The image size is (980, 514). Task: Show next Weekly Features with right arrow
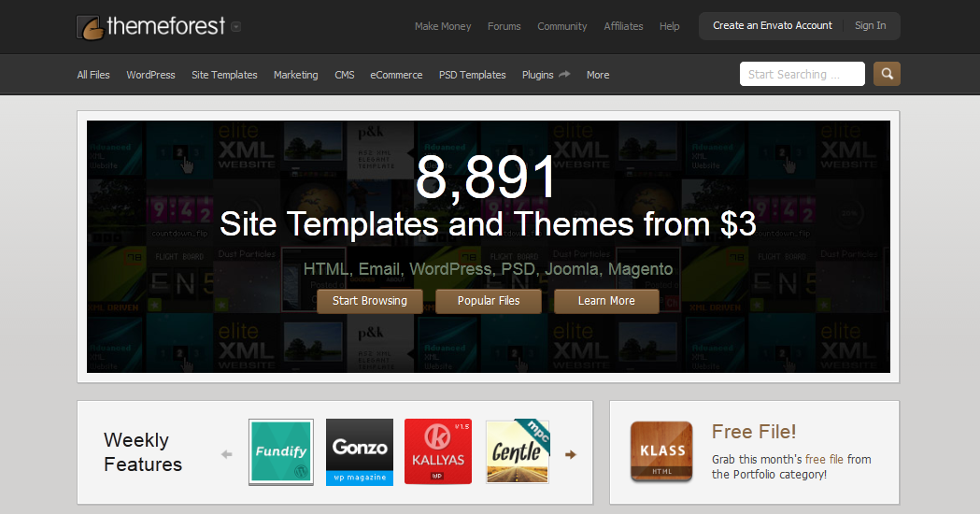click(571, 454)
